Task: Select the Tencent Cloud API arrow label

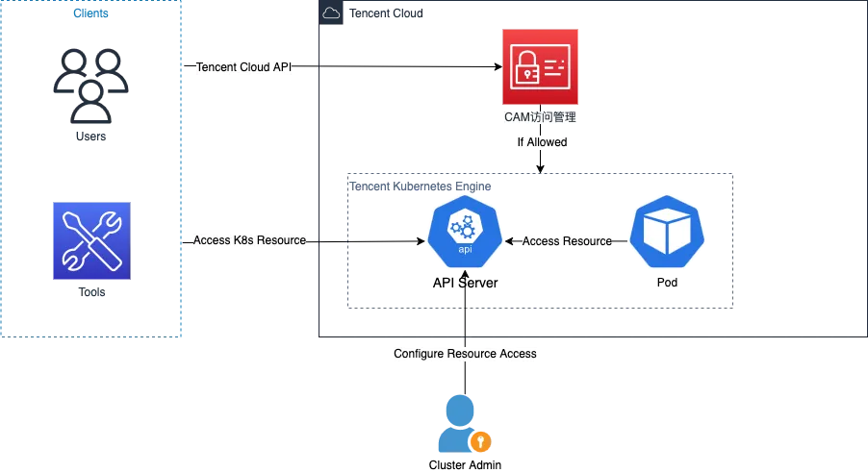Action: coord(243,67)
